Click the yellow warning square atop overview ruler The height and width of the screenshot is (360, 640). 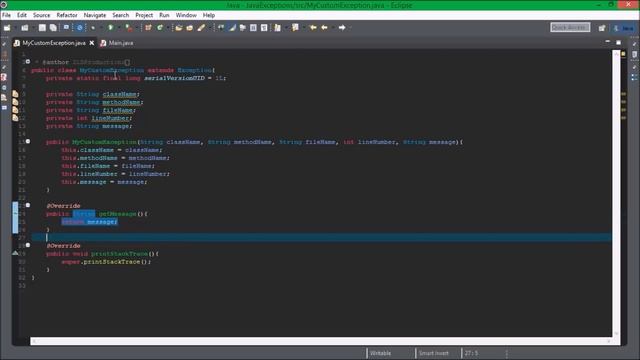pos(623,54)
